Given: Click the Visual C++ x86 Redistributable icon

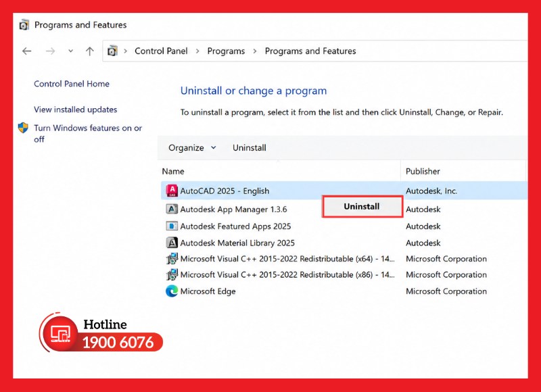Looking at the screenshot, I should (172, 275).
